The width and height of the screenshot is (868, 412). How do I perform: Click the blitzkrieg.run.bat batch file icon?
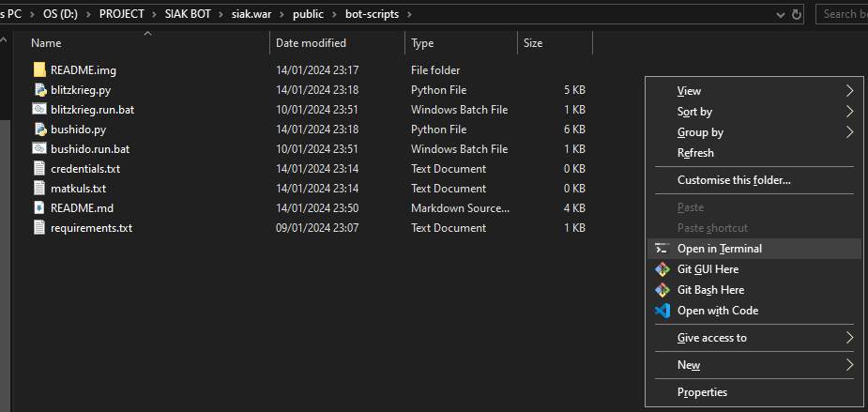click(x=39, y=110)
